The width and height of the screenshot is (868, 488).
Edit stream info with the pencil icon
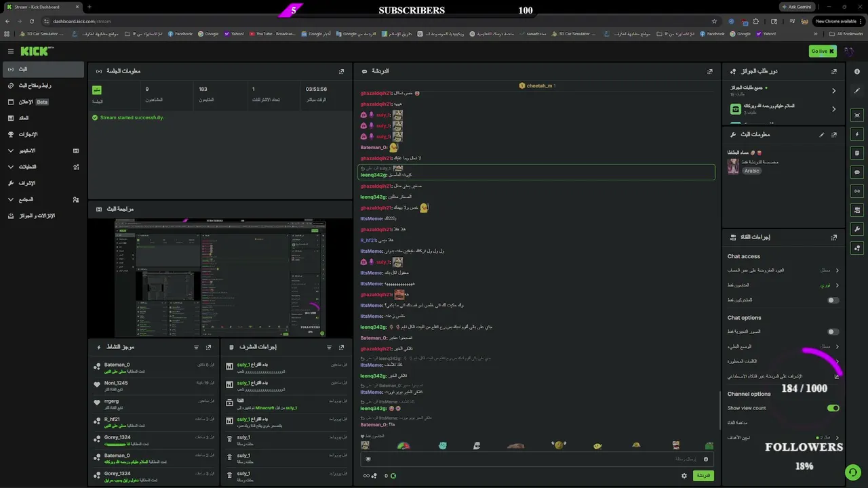coord(822,134)
